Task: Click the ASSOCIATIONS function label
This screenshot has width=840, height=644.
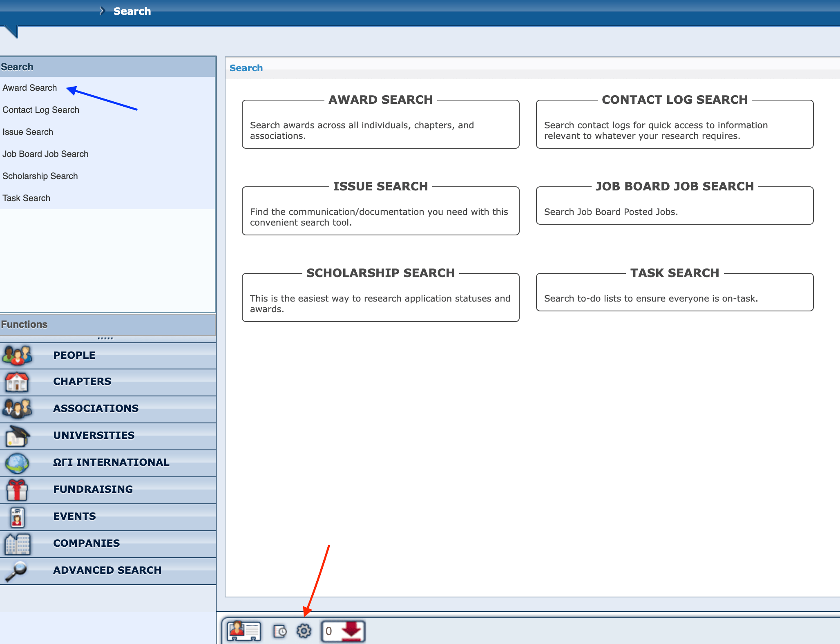Action: [96, 408]
